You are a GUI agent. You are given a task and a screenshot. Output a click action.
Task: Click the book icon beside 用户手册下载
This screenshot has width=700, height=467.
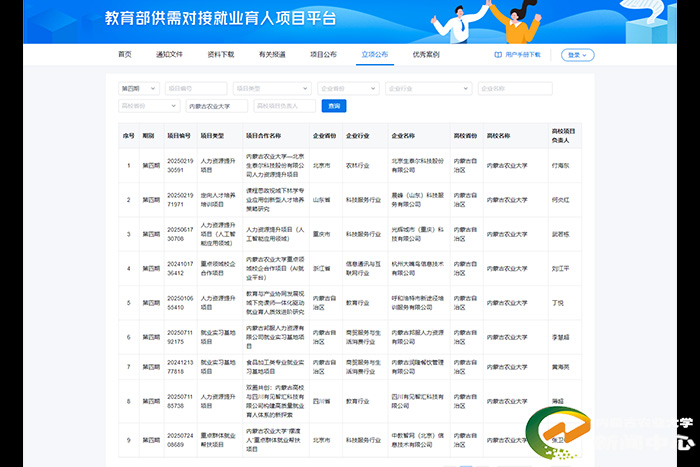[498, 55]
